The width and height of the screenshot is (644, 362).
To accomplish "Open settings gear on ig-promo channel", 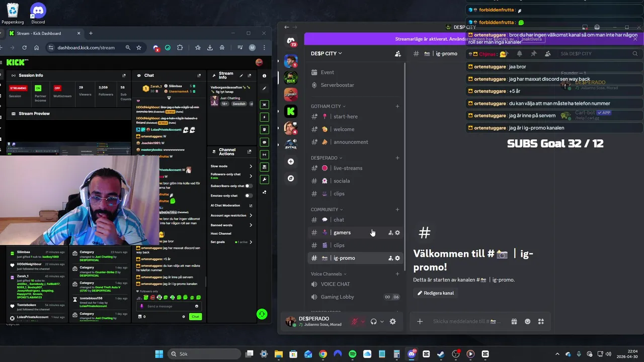I will (397, 258).
